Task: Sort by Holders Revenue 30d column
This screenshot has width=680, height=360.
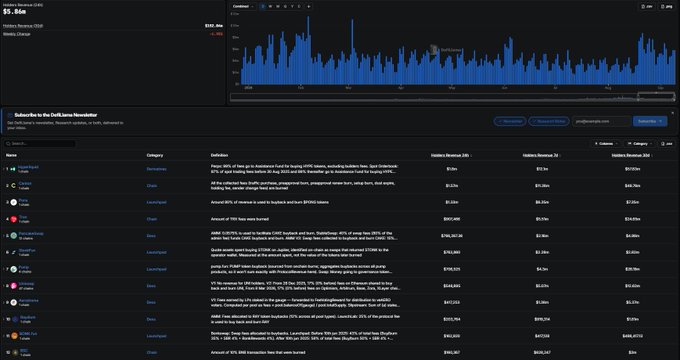Action: point(632,155)
